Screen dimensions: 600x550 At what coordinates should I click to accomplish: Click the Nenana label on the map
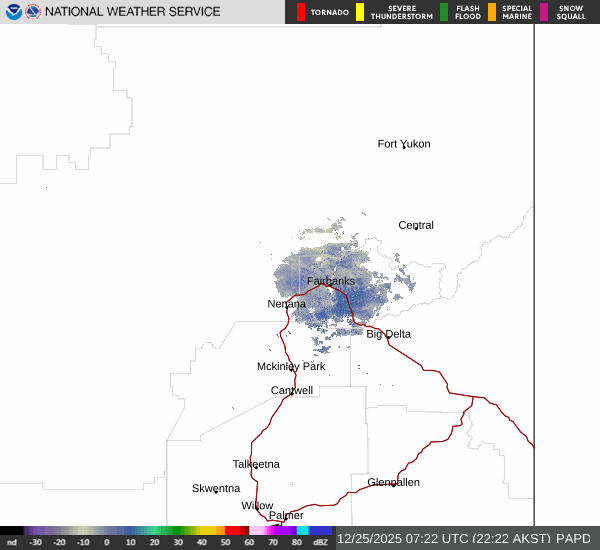(x=287, y=303)
